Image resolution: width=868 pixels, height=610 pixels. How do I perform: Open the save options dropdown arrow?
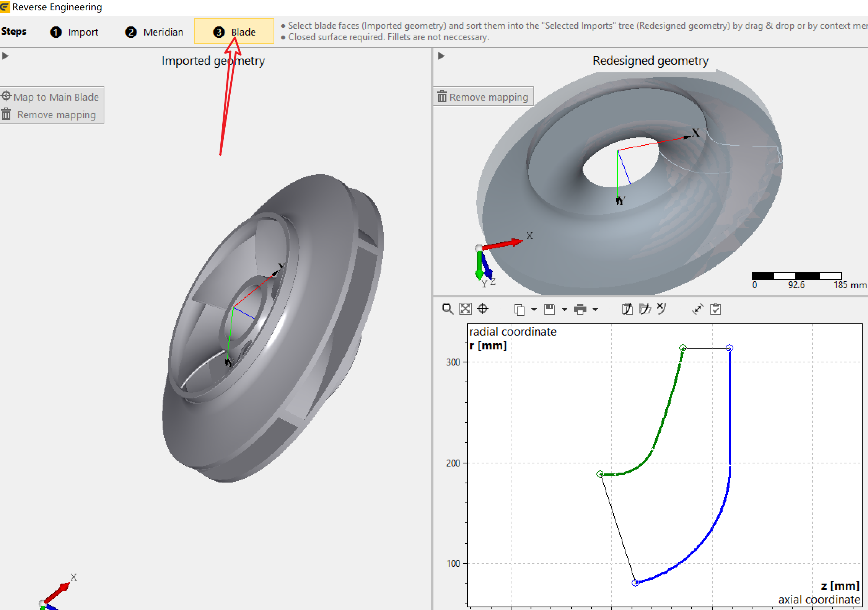pyautogui.click(x=565, y=309)
